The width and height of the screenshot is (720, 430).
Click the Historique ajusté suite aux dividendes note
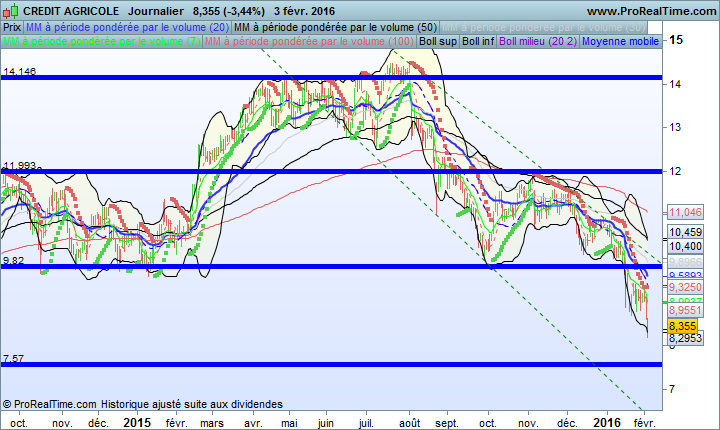click(x=191, y=404)
